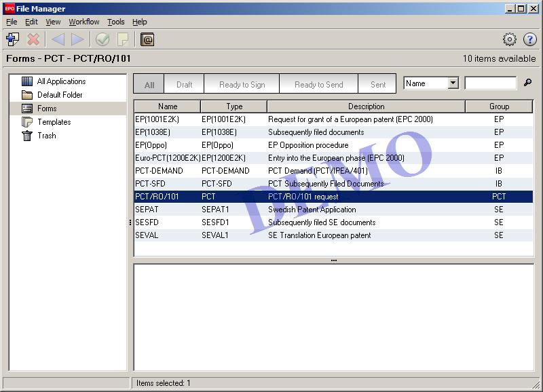Open the gear settings icon
The height and width of the screenshot is (392, 543).
[x=510, y=39]
